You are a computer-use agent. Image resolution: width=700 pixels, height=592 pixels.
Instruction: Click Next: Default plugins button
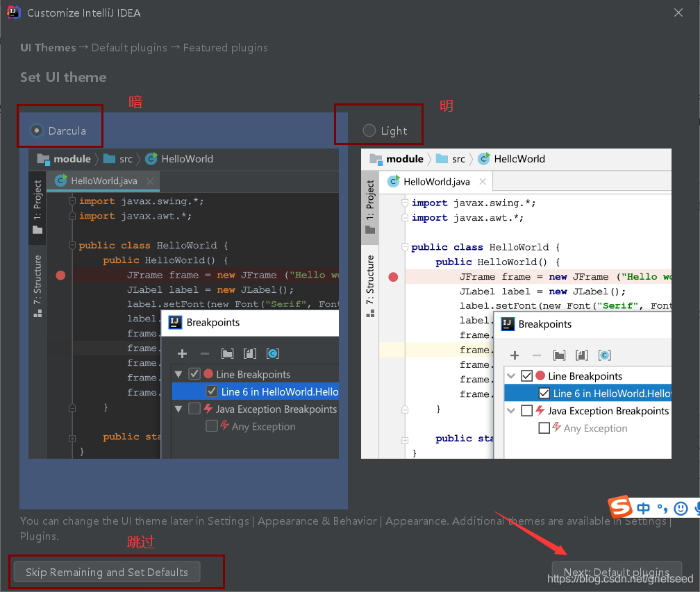click(617, 572)
